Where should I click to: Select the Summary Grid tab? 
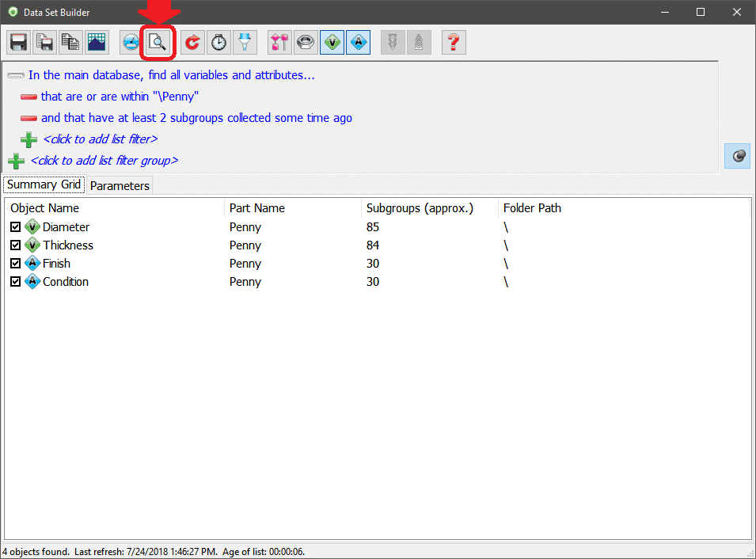pos(44,184)
